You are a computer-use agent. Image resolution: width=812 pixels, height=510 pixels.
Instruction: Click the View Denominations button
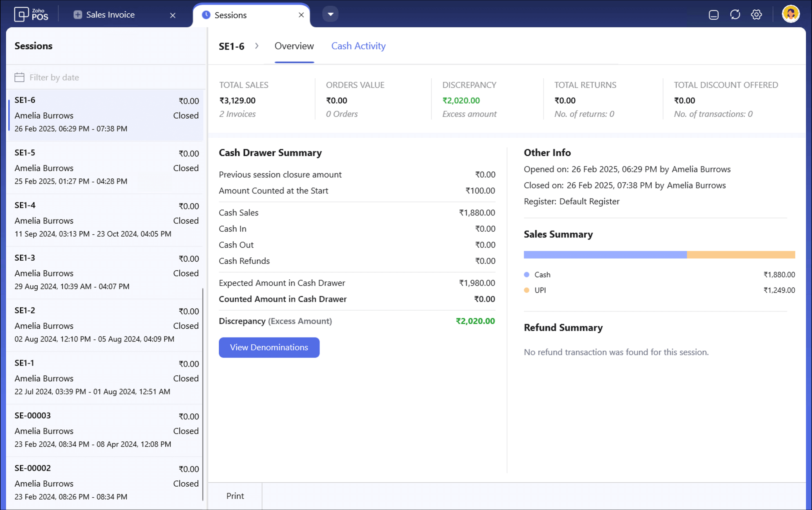coord(269,347)
